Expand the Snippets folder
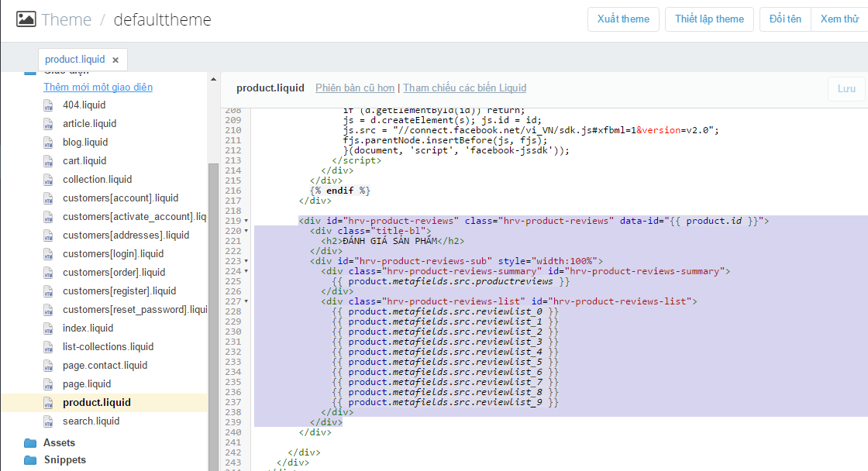This screenshot has width=868, height=471. point(65,460)
